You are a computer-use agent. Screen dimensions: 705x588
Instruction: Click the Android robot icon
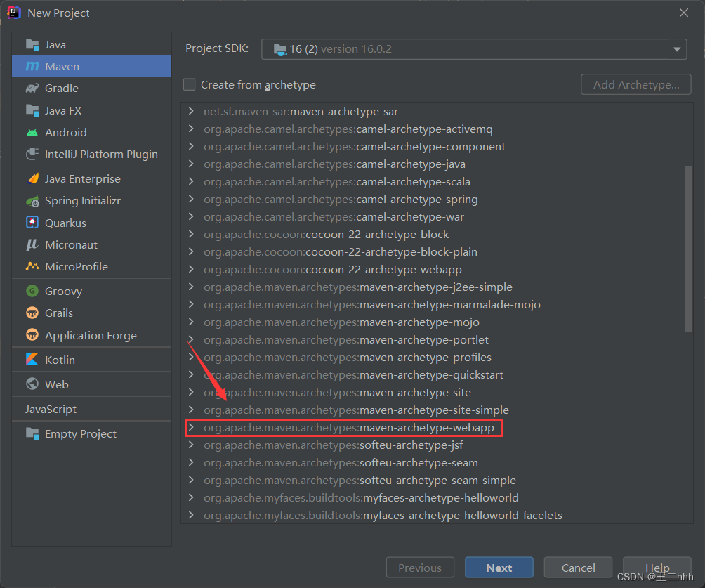(32, 132)
